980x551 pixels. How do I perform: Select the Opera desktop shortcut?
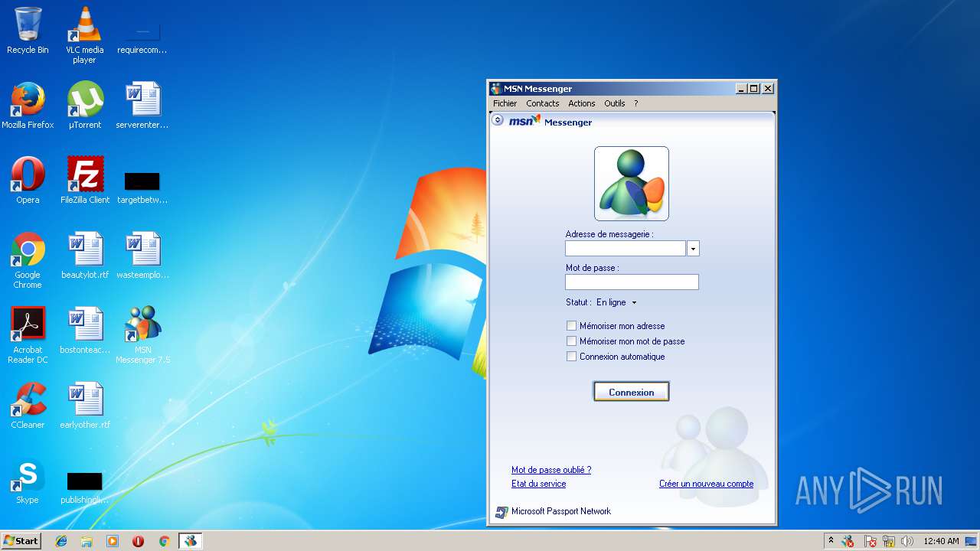click(x=28, y=181)
